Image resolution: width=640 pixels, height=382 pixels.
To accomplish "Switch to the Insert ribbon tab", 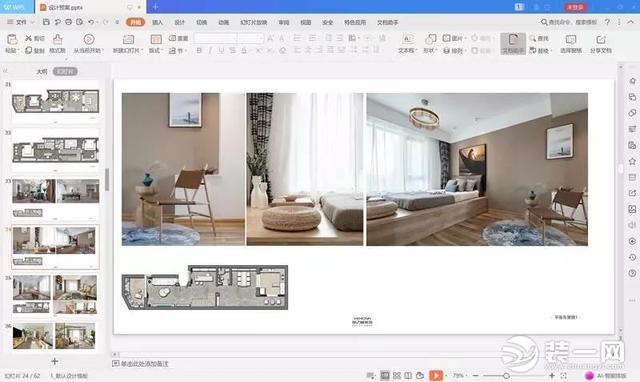I will (x=158, y=22).
